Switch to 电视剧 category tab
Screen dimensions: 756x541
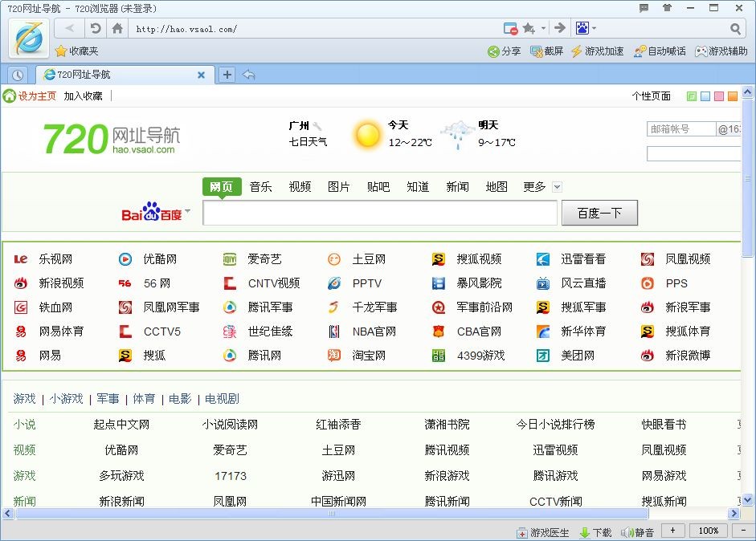point(222,399)
